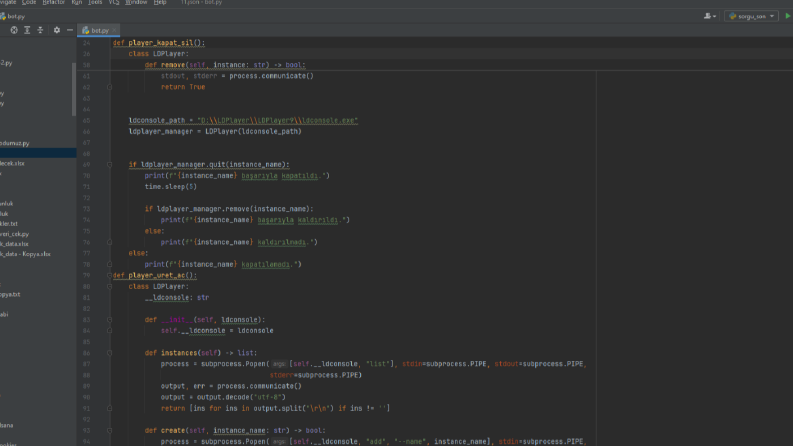Select file ending in 'opya.txt' in tree

[10, 294]
